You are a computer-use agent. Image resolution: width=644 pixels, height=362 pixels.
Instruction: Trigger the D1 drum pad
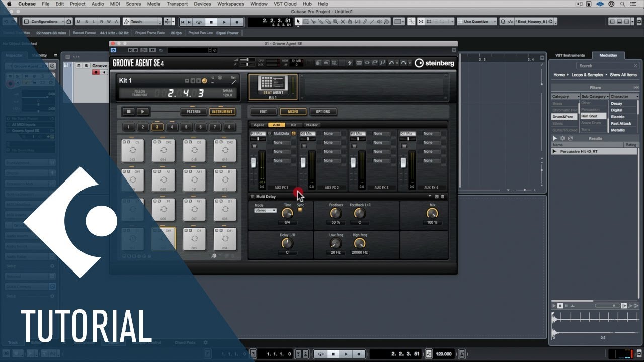click(x=194, y=239)
